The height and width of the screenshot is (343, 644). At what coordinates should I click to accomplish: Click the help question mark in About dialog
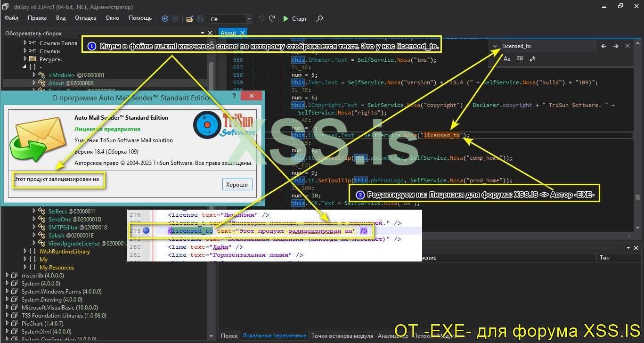pos(235,96)
